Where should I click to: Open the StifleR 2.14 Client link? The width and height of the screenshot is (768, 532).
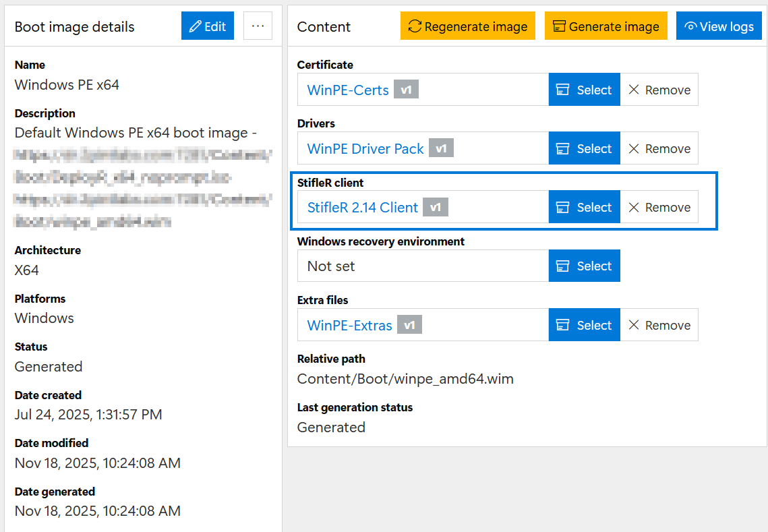[x=363, y=208]
